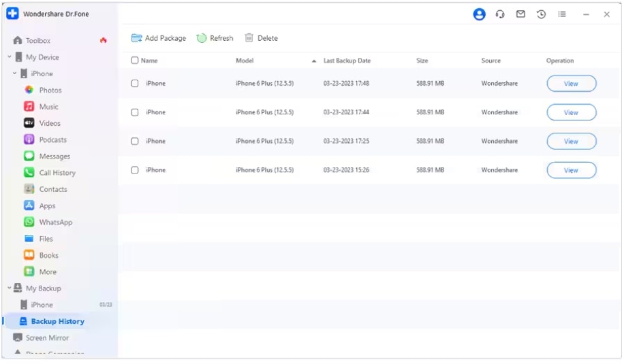Open the headset support icon

point(500,14)
